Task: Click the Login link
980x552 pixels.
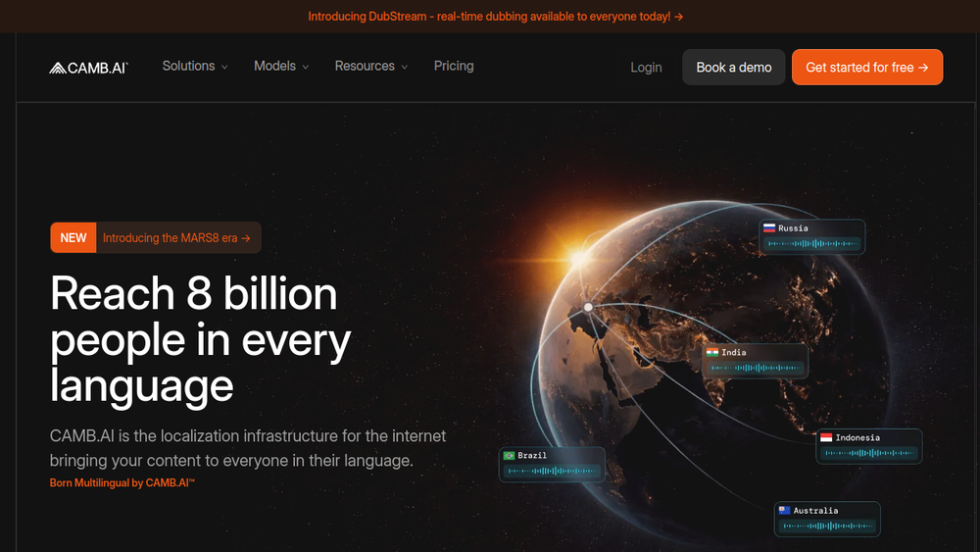Action: (646, 68)
